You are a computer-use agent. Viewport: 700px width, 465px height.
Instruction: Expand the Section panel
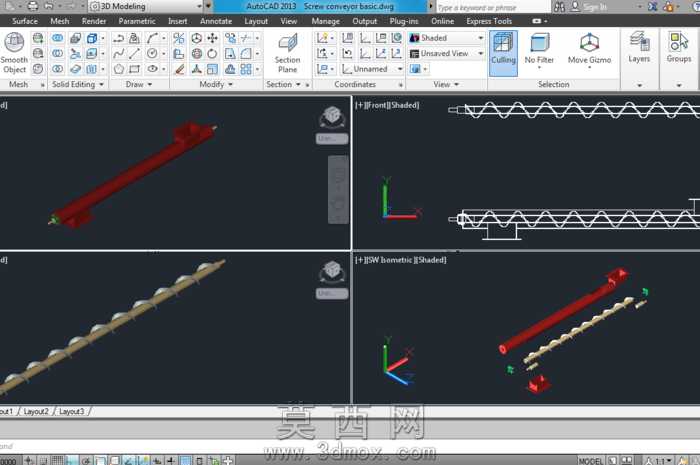tap(283, 84)
